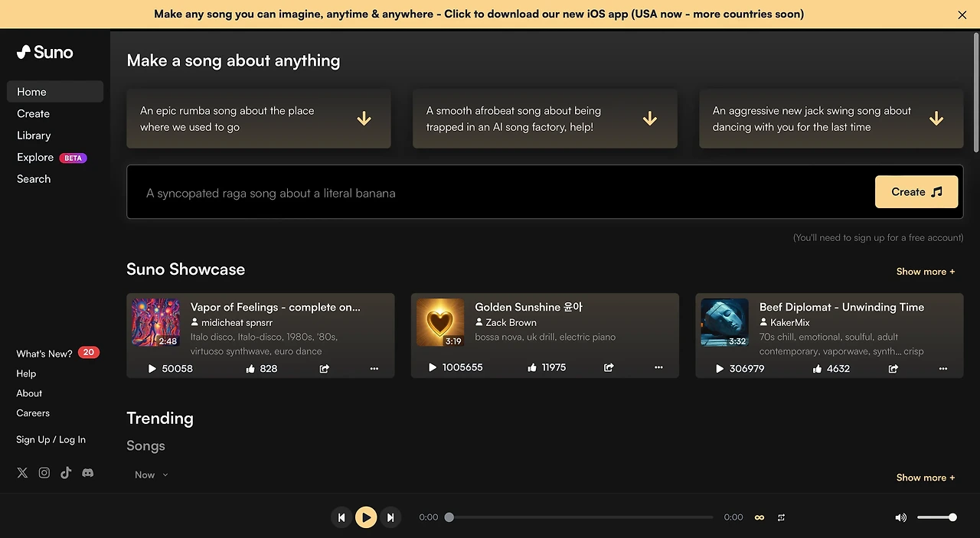Click the yellow Create button

(916, 192)
